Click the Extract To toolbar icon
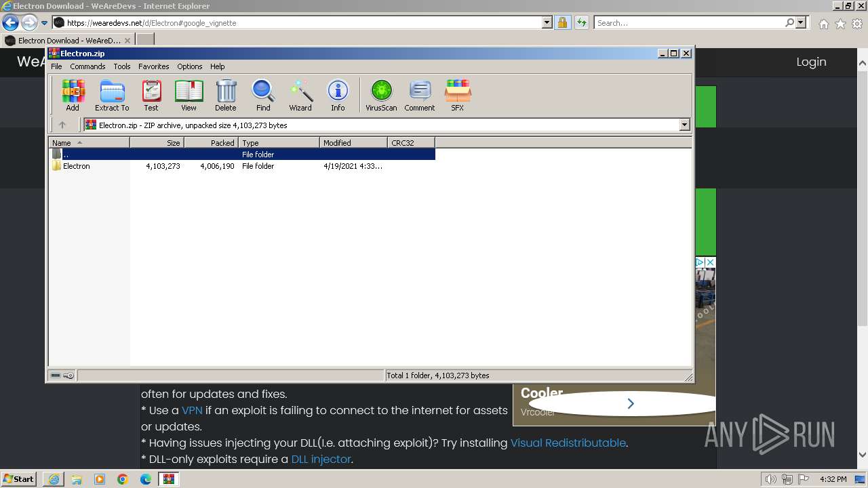The image size is (868, 488). (x=112, y=95)
